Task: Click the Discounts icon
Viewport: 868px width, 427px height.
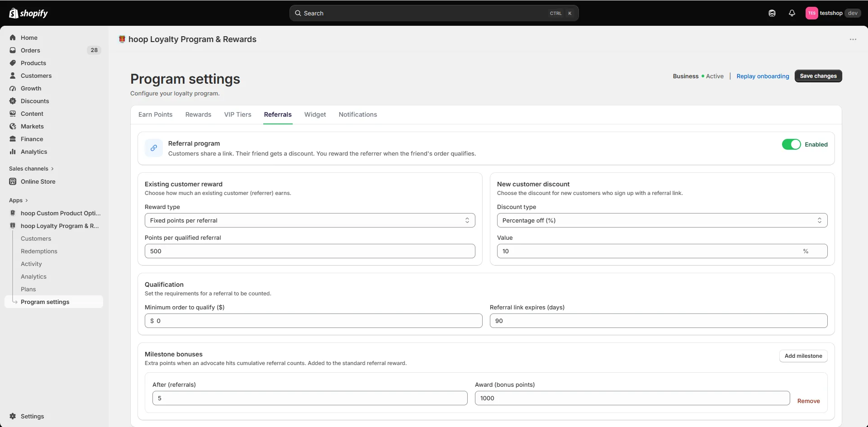Action: 13,101
